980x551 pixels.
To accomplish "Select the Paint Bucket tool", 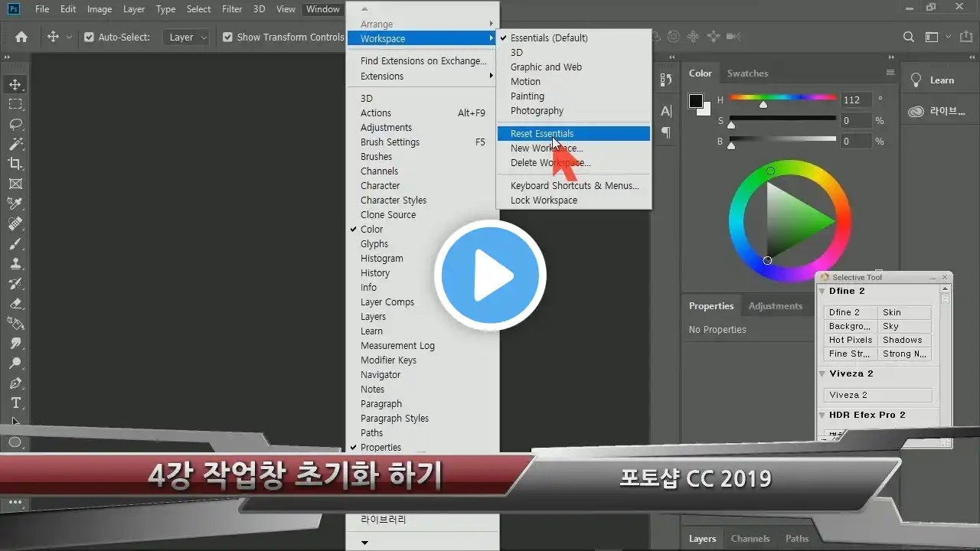I will (x=15, y=323).
